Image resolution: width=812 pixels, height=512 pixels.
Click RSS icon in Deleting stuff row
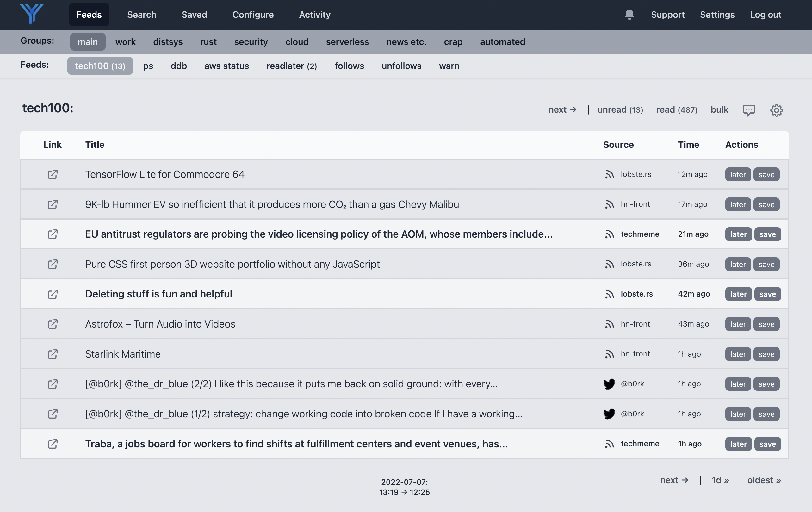click(609, 294)
